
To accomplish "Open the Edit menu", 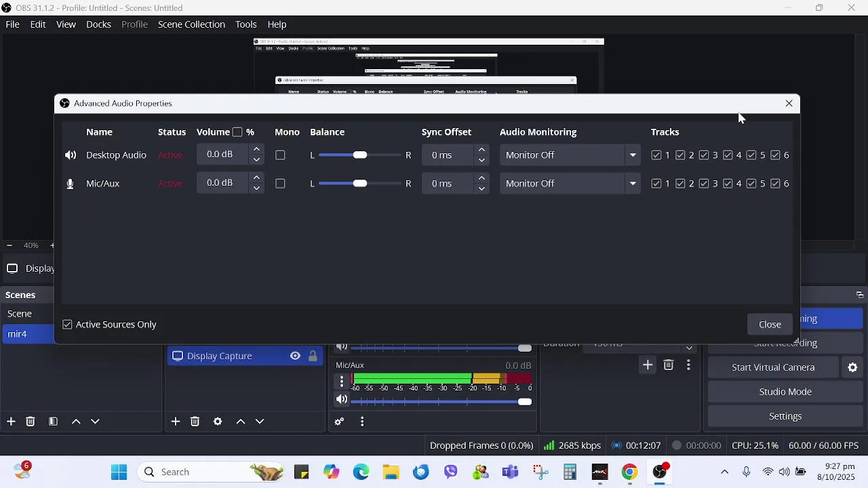I will (x=38, y=24).
